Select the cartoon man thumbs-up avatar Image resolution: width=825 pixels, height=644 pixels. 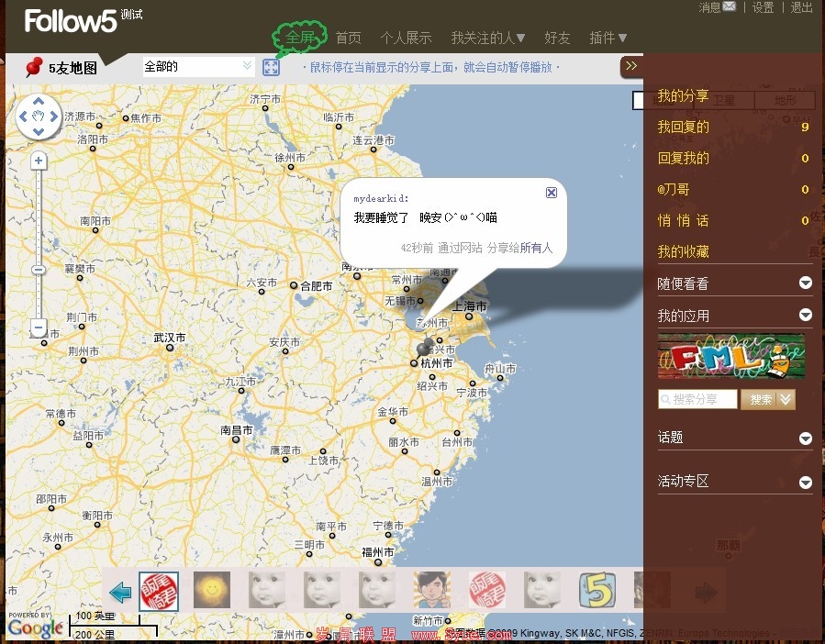[432, 590]
